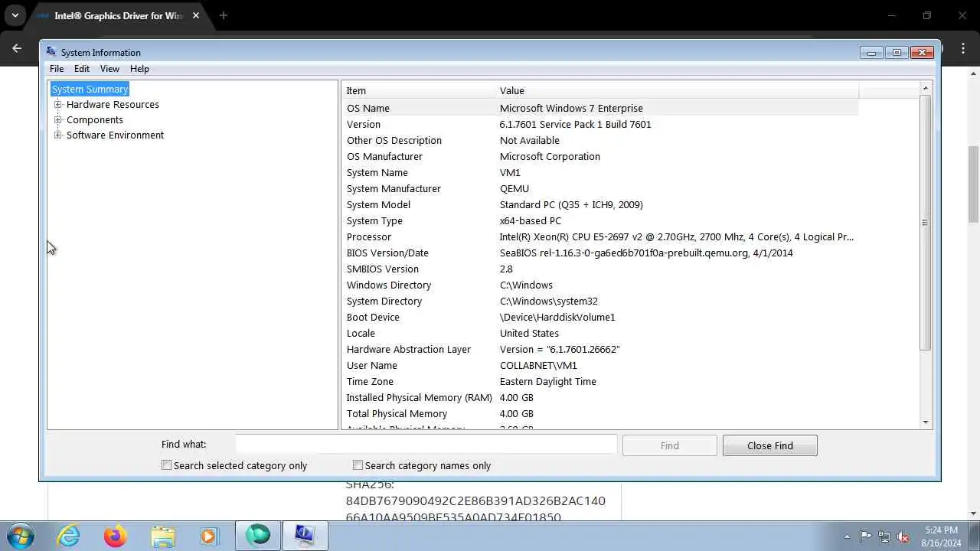Sort by the Item column header
The height and width of the screenshot is (551, 980).
[x=418, y=90]
